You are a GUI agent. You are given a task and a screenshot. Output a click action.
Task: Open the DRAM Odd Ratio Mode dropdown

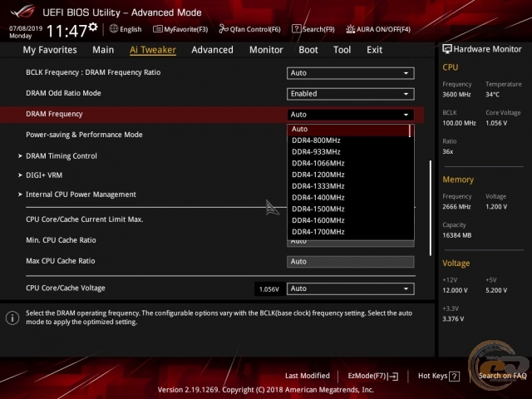(x=351, y=94)
